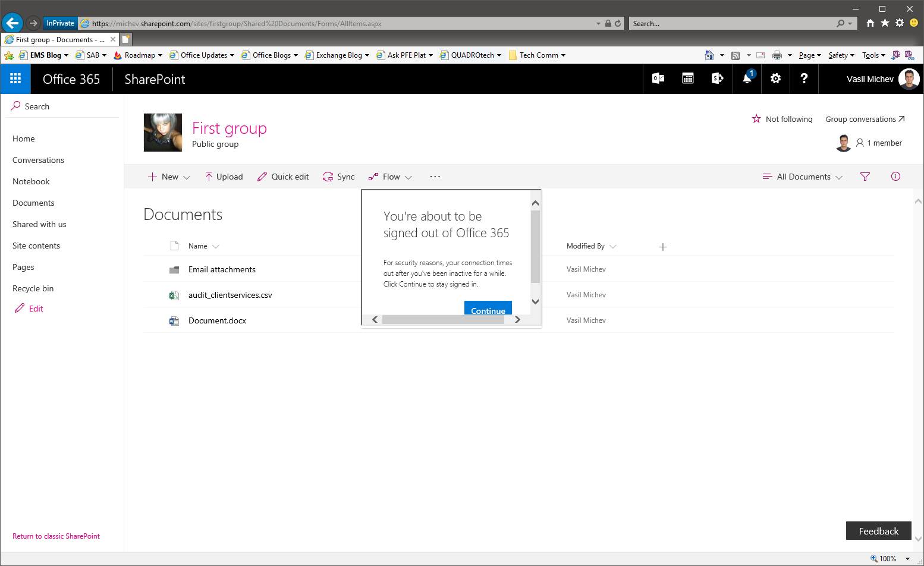Click Vasil Michev profile picture
Image resolution: width=924 pixels, height=566 pixels.
[x=909, y=78]
